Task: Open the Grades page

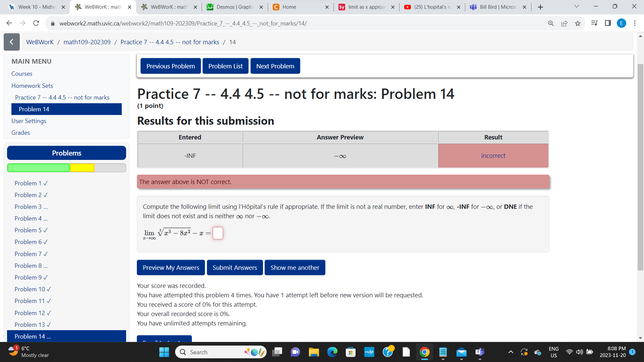Action: tap(20, 132)
